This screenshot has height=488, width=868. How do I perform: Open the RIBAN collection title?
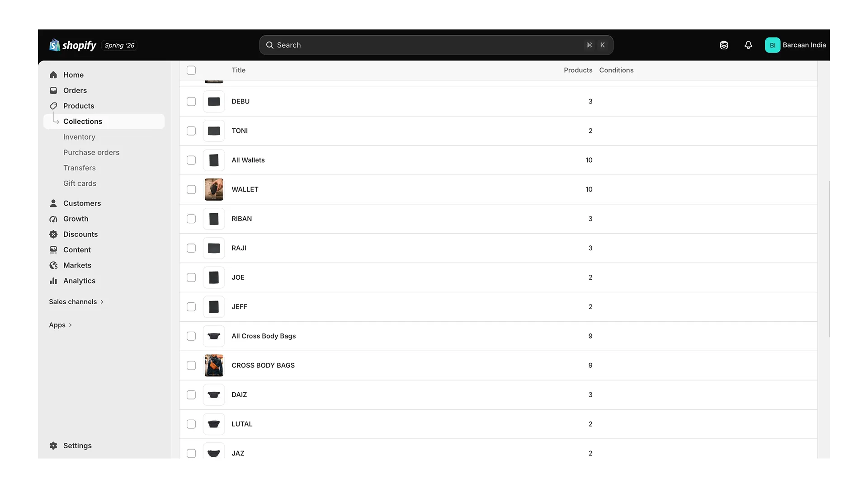[242, 219]
